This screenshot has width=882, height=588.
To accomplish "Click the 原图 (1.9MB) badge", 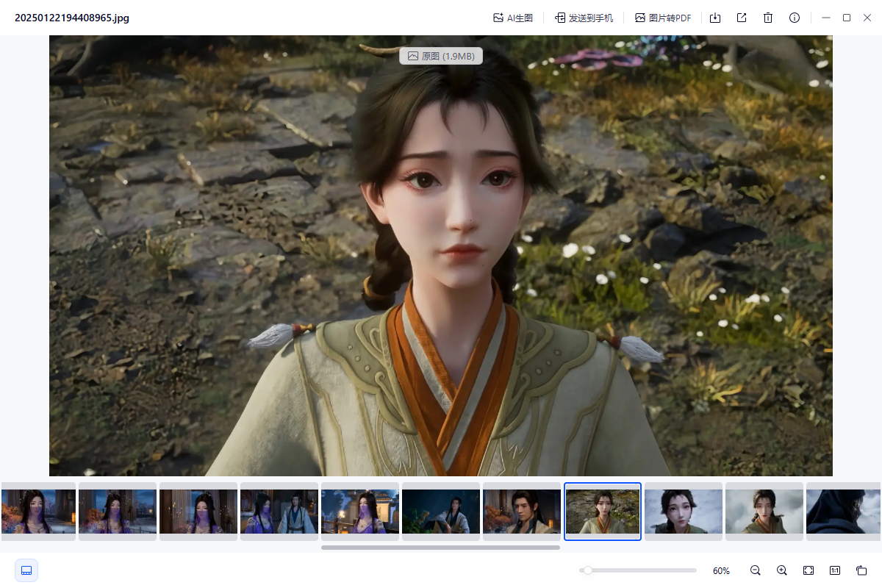I will [441, 56].
